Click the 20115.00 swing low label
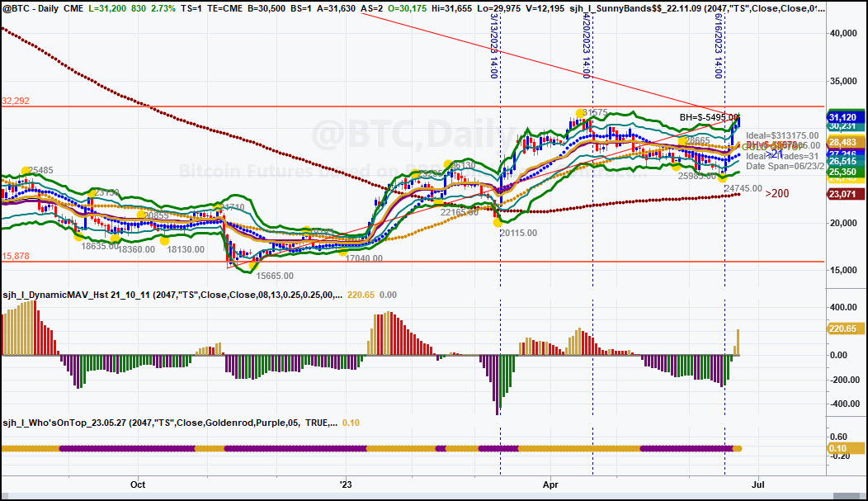The image size is (868, 501). [x=518, y=233]
